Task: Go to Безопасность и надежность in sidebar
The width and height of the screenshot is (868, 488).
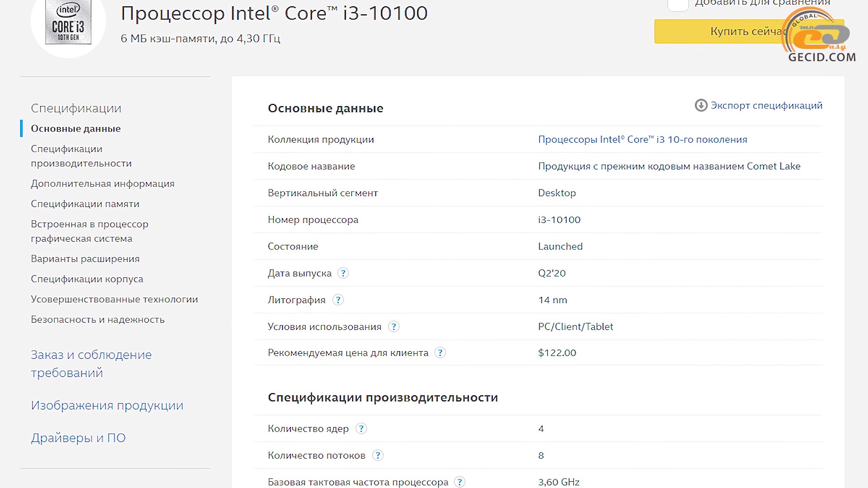Action: point(98,319)
